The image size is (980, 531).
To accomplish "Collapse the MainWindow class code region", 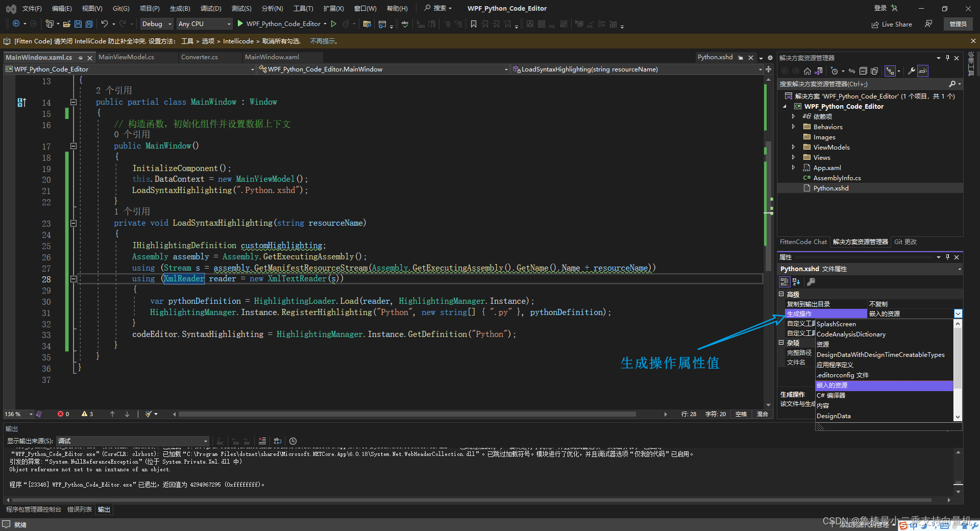I will tap(73, 102).
